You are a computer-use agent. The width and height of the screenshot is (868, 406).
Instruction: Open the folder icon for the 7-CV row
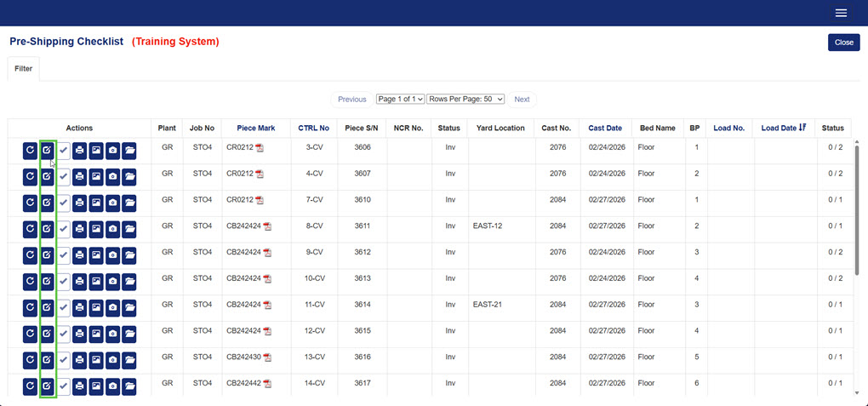[x=129, y=203]
